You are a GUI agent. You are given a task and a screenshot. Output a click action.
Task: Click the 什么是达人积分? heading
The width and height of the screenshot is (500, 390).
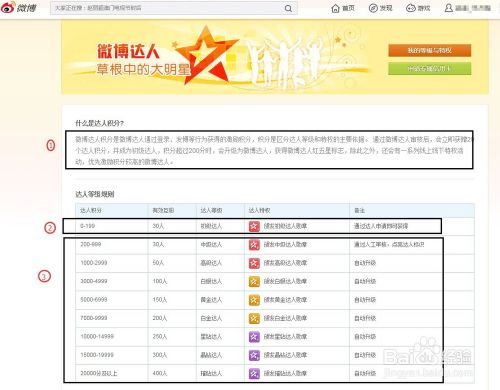point(99,123)
